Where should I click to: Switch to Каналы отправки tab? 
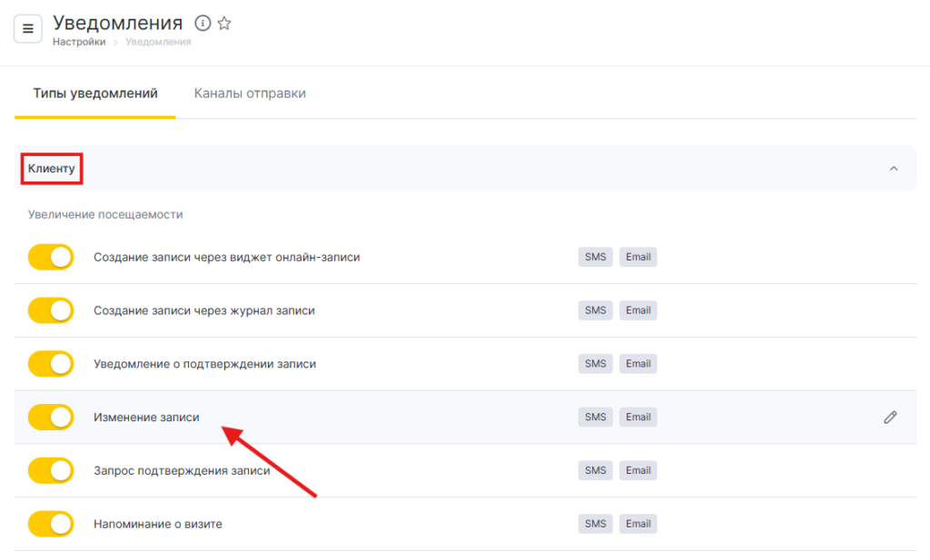click(250, 93)
